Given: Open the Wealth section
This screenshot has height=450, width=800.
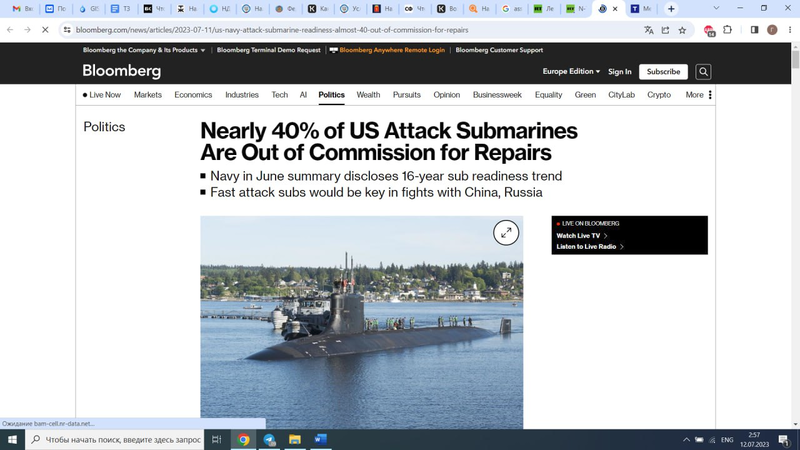Looking at the screenshot, I should click(x=368, y=95).
